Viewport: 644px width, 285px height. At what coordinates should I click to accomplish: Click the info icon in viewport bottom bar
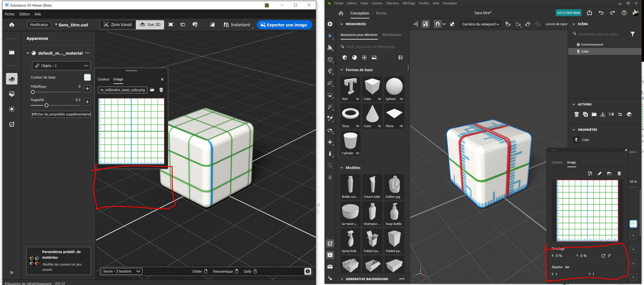(308, 271)
